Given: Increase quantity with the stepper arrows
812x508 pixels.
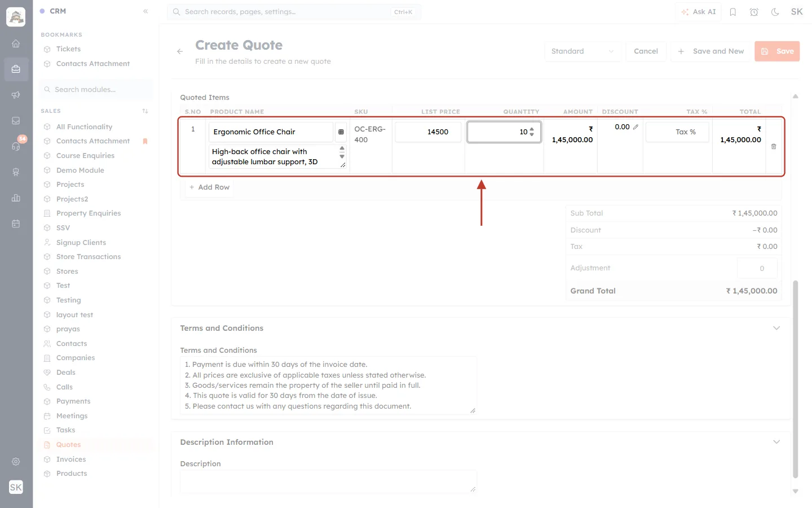Looking at the screenshot, I should click(x=532, y=129).
